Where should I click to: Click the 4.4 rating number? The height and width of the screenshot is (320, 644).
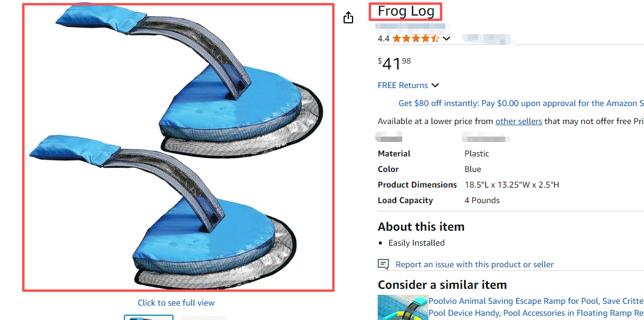click(384, 38)
